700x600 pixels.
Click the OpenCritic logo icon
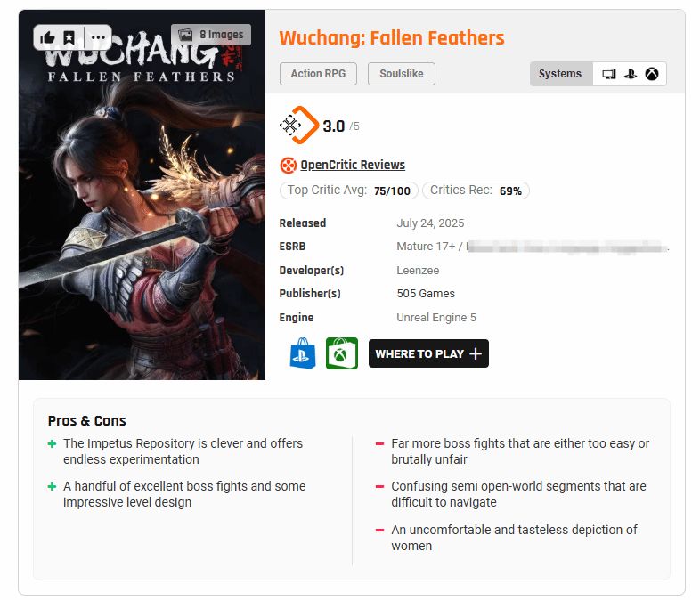[x=288, y=166]
